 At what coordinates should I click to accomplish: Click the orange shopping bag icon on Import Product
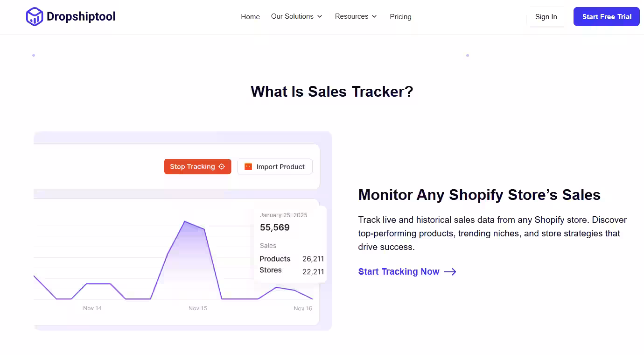pyautogui.click(x=248, y=166)
